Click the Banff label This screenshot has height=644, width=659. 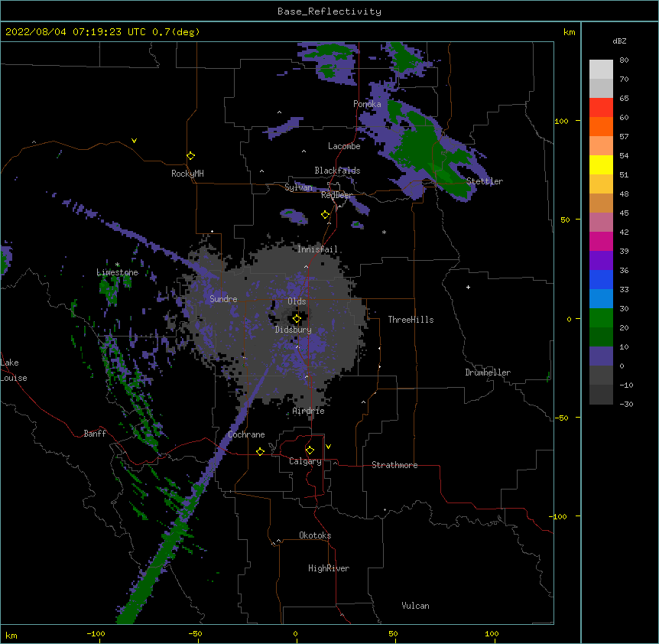tap(95, 434)
